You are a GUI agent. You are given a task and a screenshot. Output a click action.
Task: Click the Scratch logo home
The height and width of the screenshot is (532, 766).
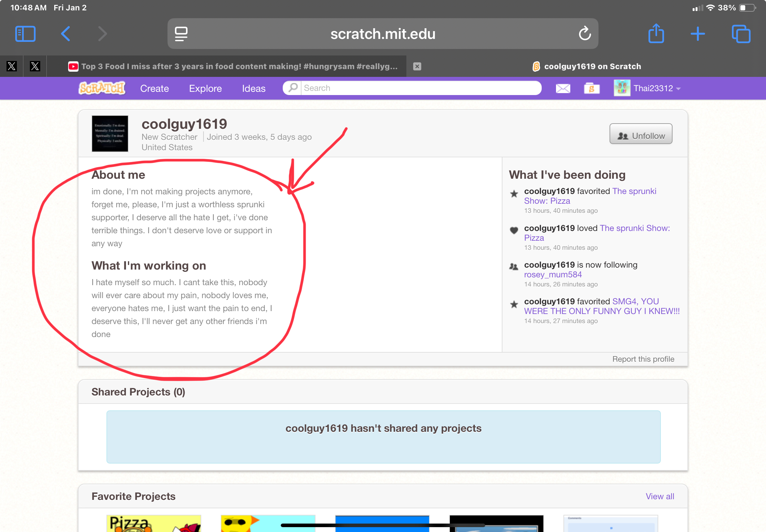(x=102, y=88)
